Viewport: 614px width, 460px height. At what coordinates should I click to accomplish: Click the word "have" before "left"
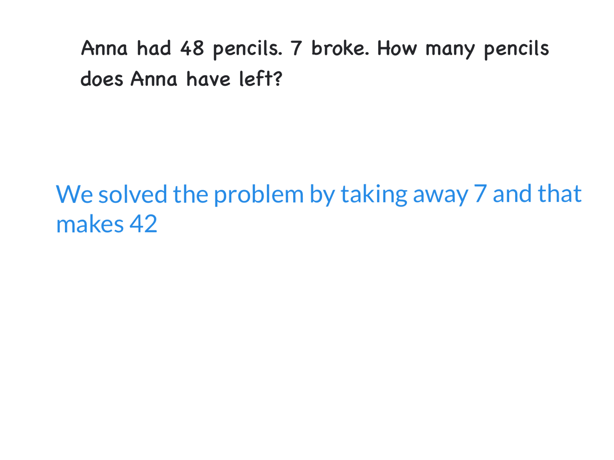click(x=208, y=79)
